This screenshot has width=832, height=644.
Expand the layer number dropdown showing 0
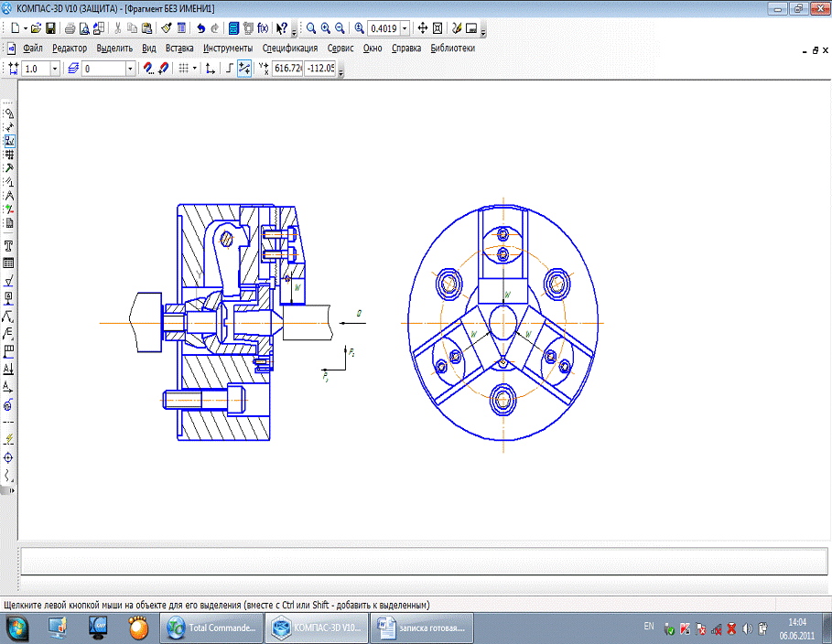pyautogui.click(x=130, y=69)
